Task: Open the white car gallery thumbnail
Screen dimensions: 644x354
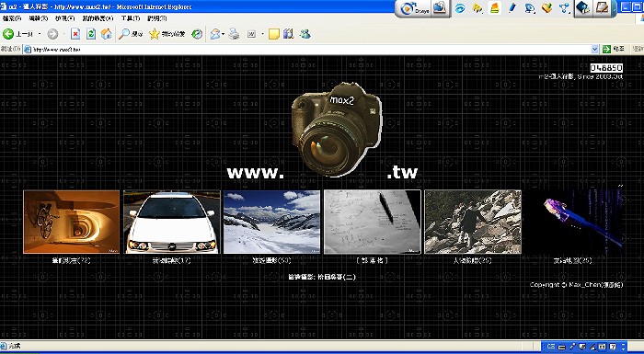Action: point(172,222)
